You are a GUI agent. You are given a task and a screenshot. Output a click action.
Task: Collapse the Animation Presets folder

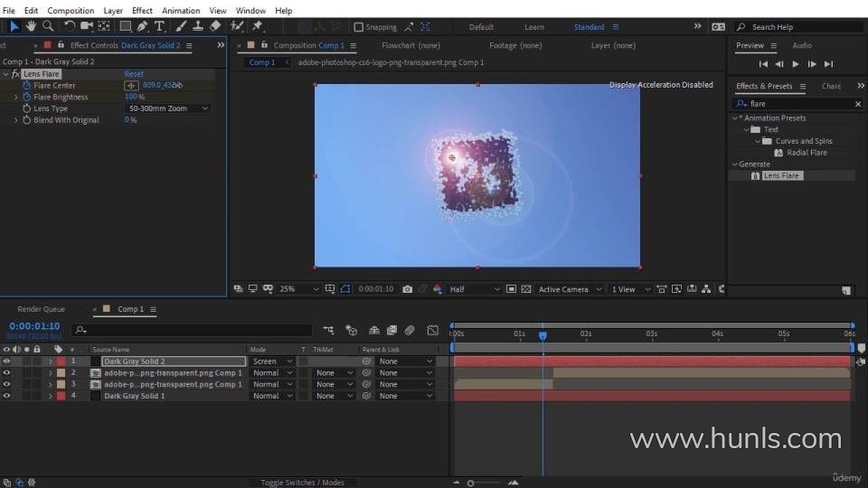[734, 117]
